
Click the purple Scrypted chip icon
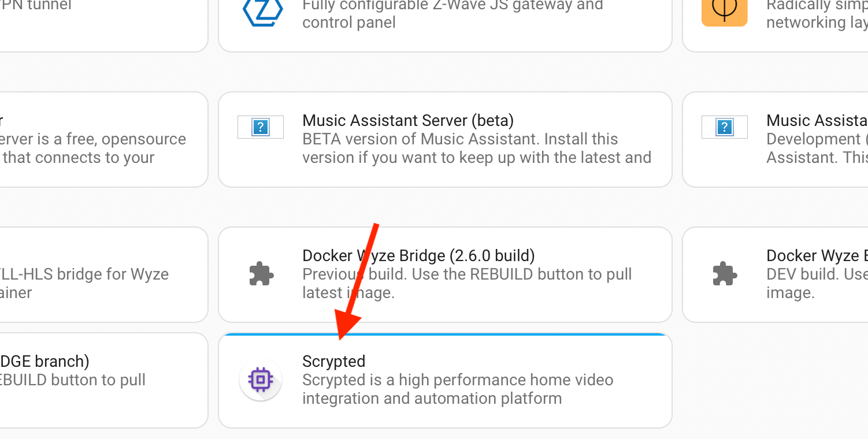coord(261,380)
